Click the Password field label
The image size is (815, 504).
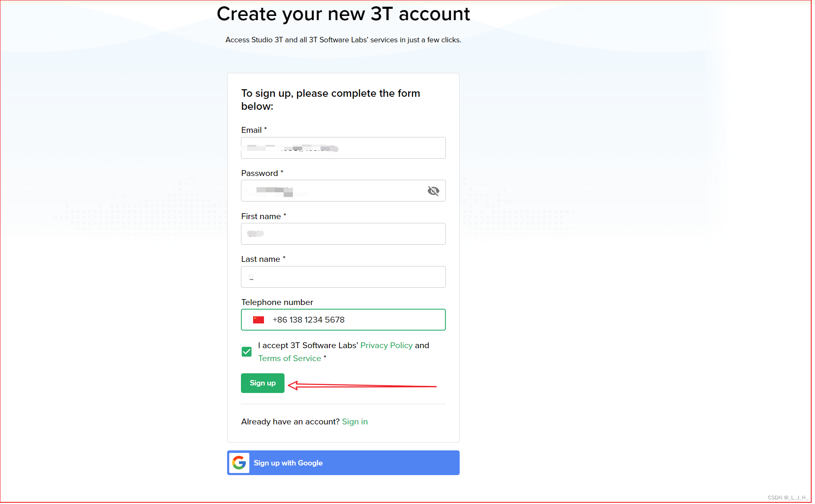(x=259, y=173)
